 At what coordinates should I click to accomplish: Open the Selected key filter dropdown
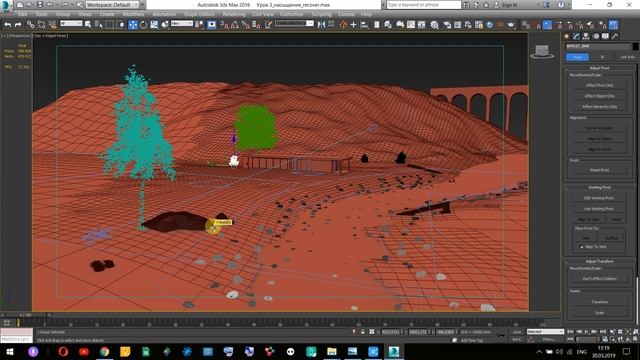(545, 332)
